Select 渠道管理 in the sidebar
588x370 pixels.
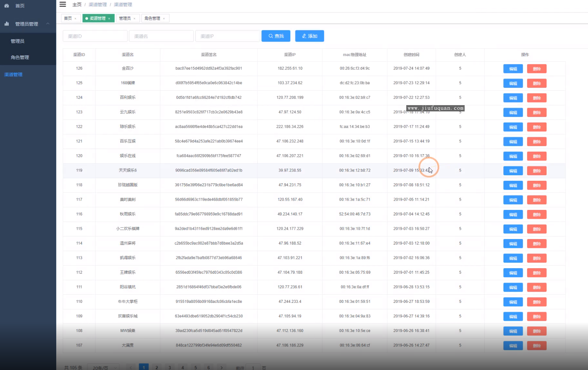coord(28,75)
